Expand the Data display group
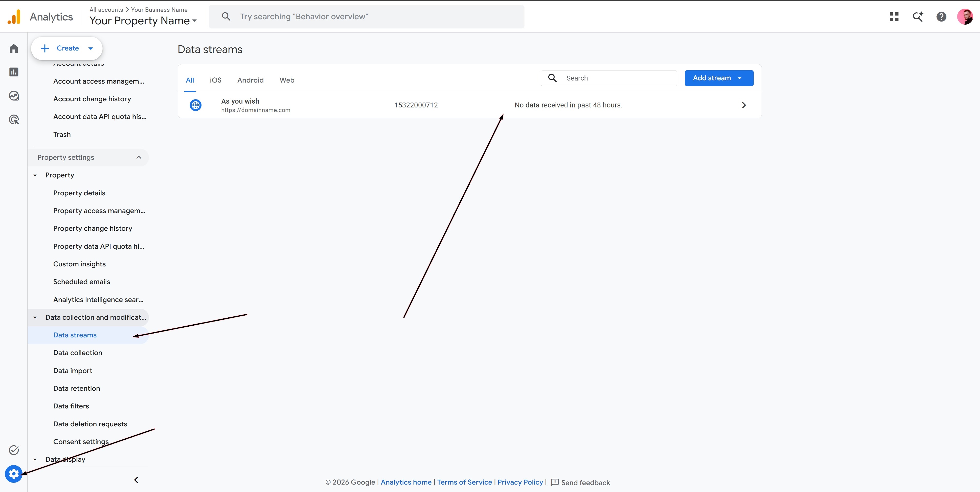980x492 pixels. tap(35, 459)
